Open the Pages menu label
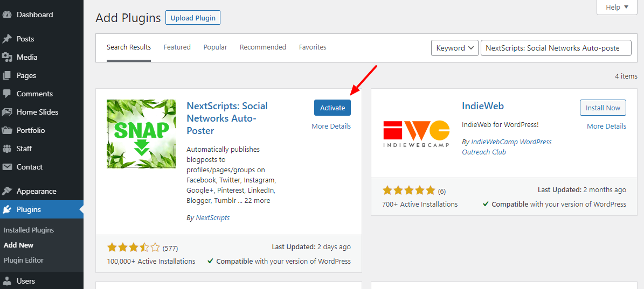 [x=26, y=75]
